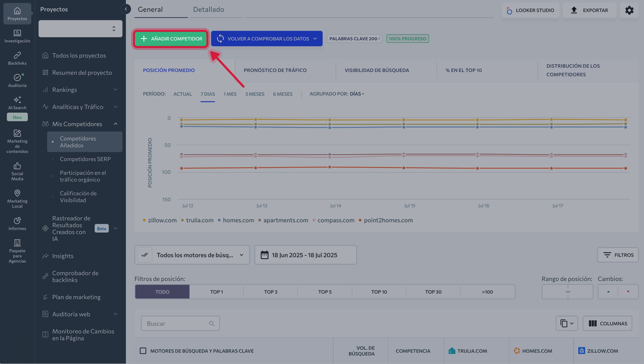This screenshot has height=364, width=644.
Task: Click the Trulia.com column logo
Action: click(x=452, y=351)
